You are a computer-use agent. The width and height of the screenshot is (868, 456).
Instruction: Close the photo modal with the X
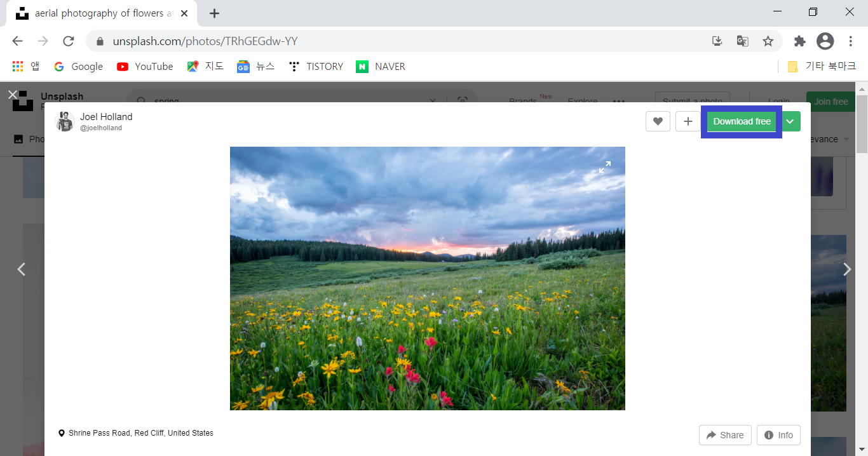[12, 95]
